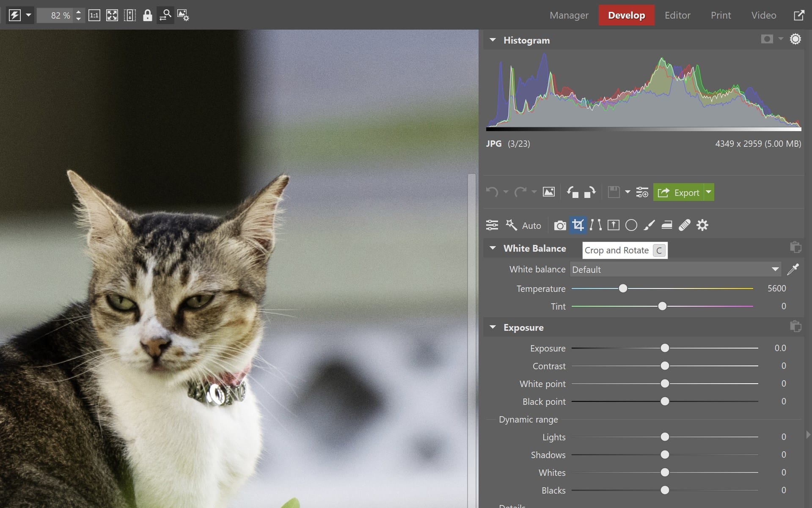The image size is (812, 508).
Task: Click the fit-to-screen arrows icon
Action: point(112,16)
